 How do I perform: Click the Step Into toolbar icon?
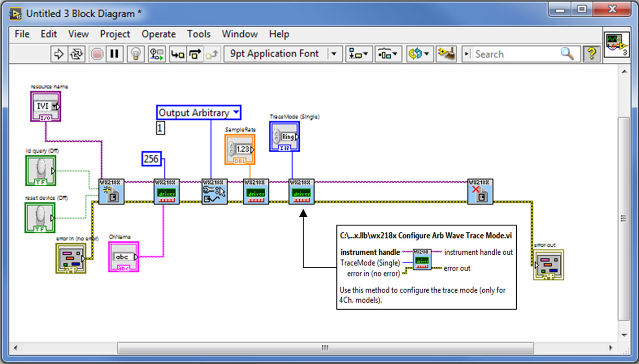point(177,54)
